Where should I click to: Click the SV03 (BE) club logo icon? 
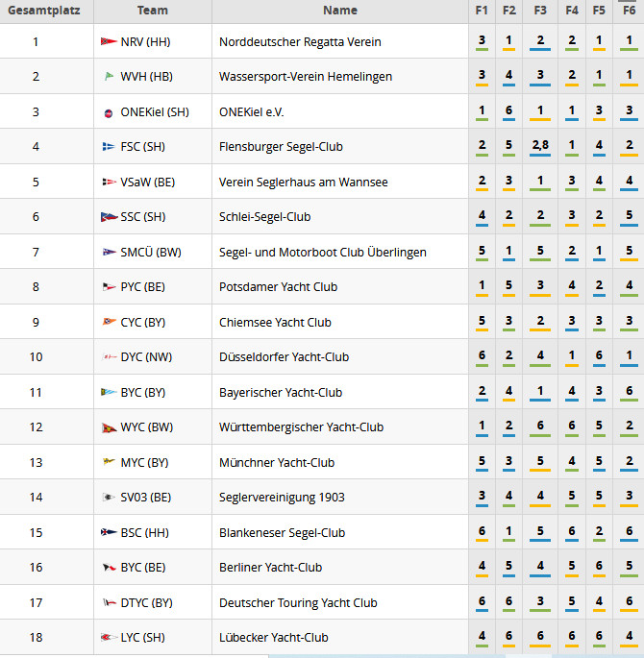click(x=108, y=498)
